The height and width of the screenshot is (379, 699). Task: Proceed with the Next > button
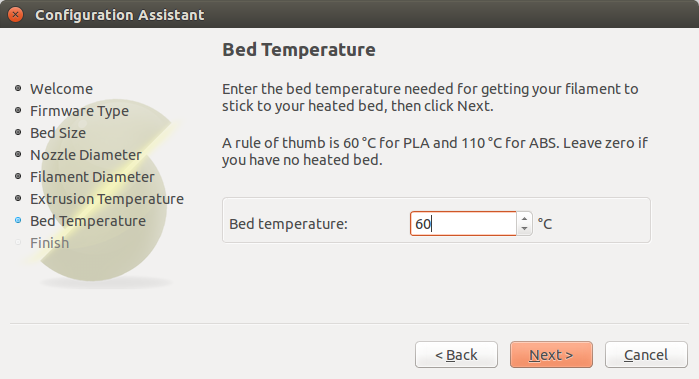tap(551, 355)
